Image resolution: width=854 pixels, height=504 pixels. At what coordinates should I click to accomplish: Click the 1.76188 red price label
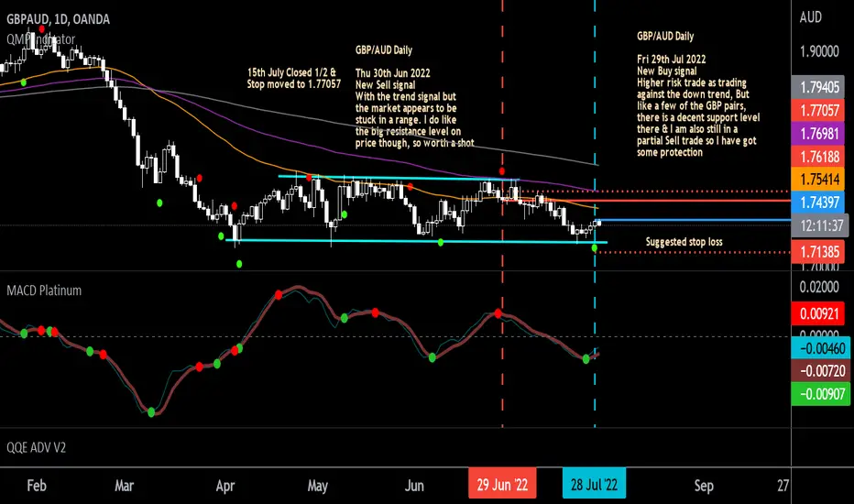pyautogui.click(x=820, y=157)
